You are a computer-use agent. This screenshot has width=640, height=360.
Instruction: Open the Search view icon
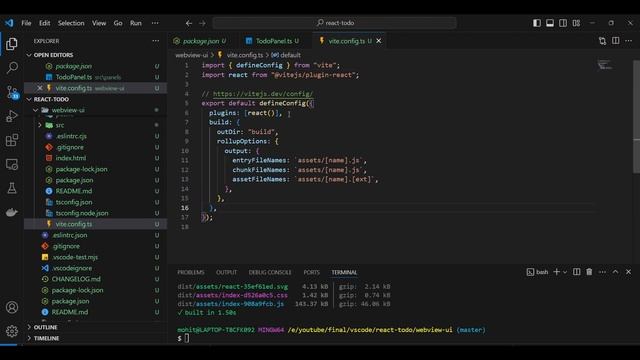(x=12, y=67)
